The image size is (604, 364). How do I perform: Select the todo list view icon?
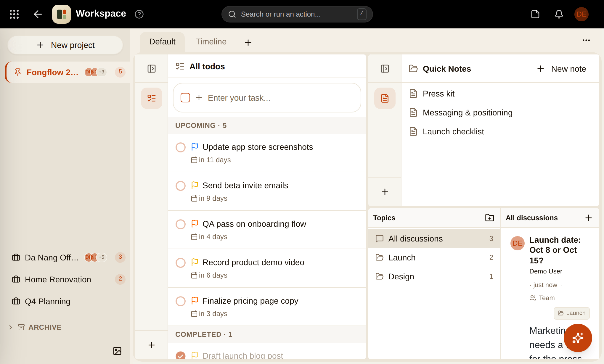point(152,98)
